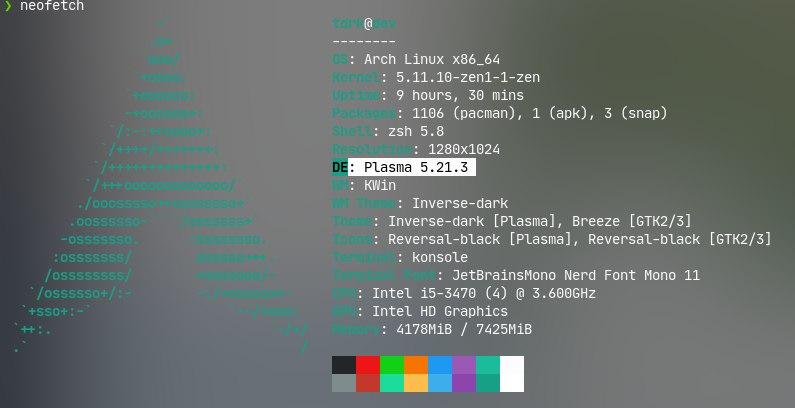Select the deeper purple block in lower palette row
This screenshot has height=408, width=795.
(x=464, y=383)
